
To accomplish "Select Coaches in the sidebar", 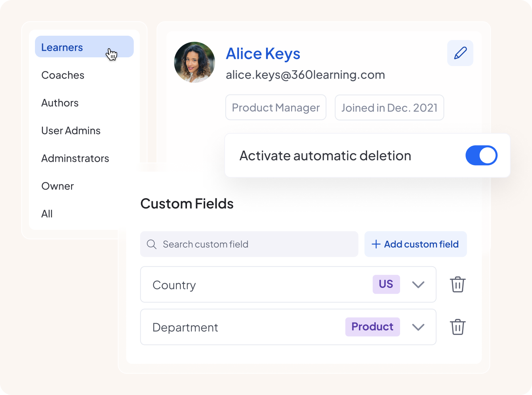I will 63,75.
